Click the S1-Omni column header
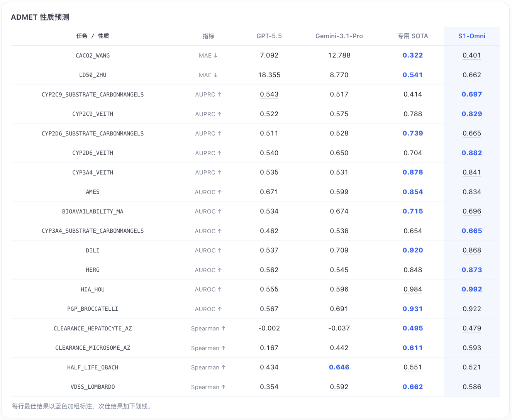The width and height of the screenshot is (512, 420). pos(472,36)
